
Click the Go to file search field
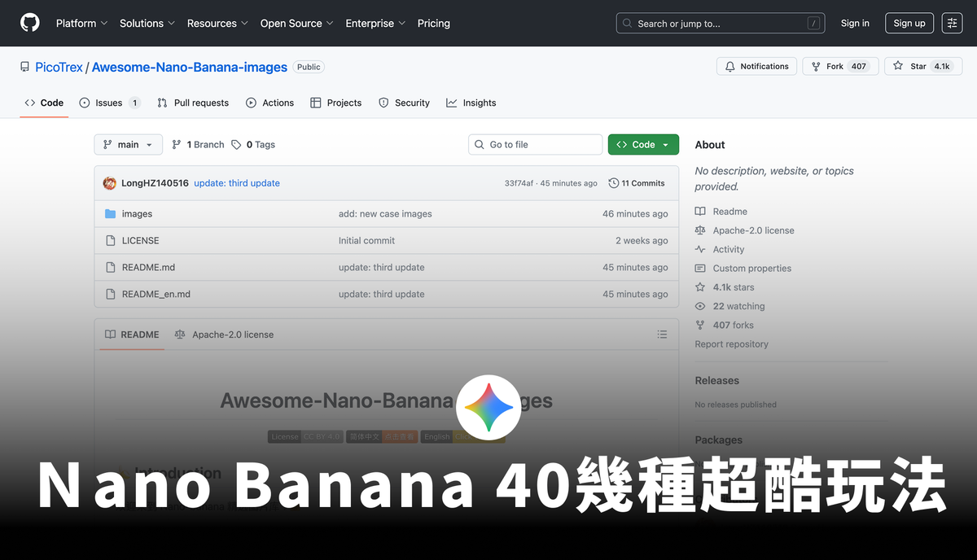click(x=536, y=145)
